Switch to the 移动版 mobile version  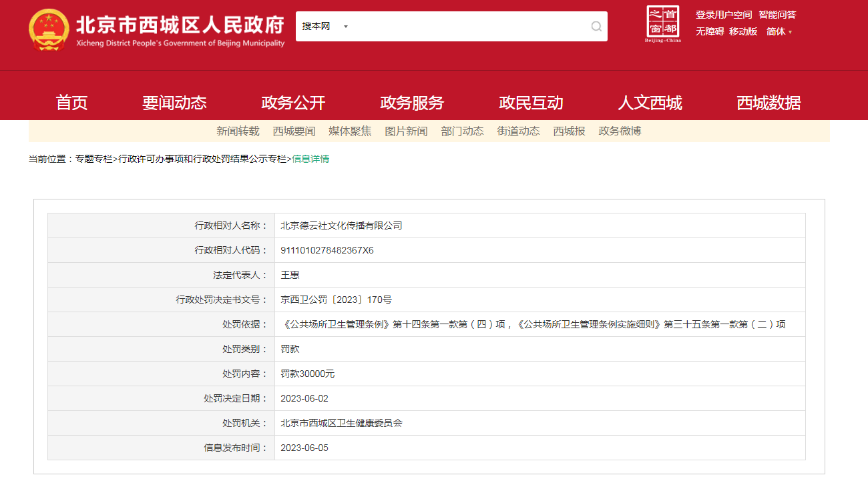click(743, 31)
